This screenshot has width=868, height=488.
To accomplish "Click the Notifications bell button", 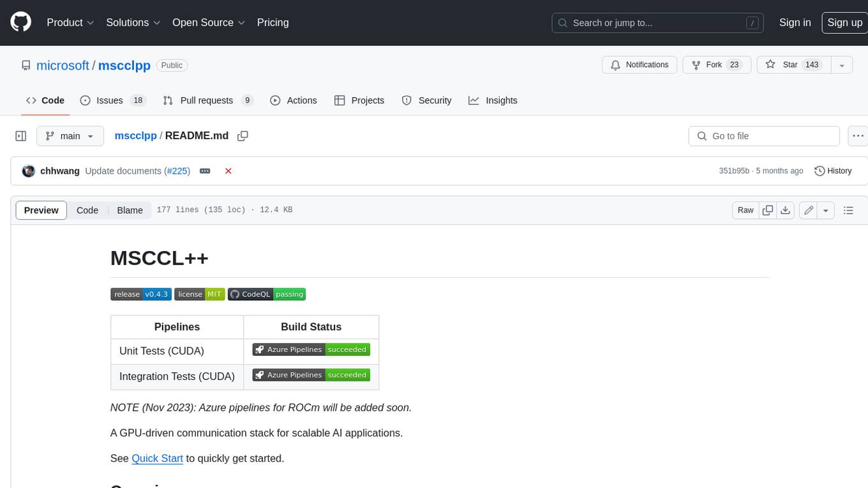I will point(640,65).
